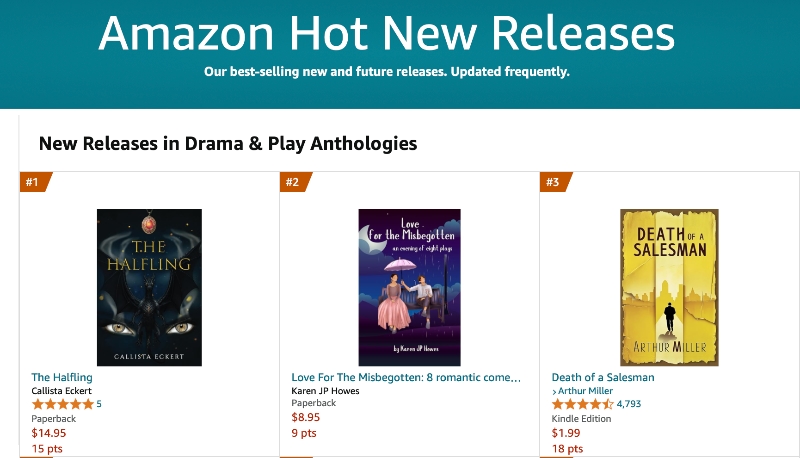Click the $1.99 Kindle Edition price

click(x=566, y=433)
